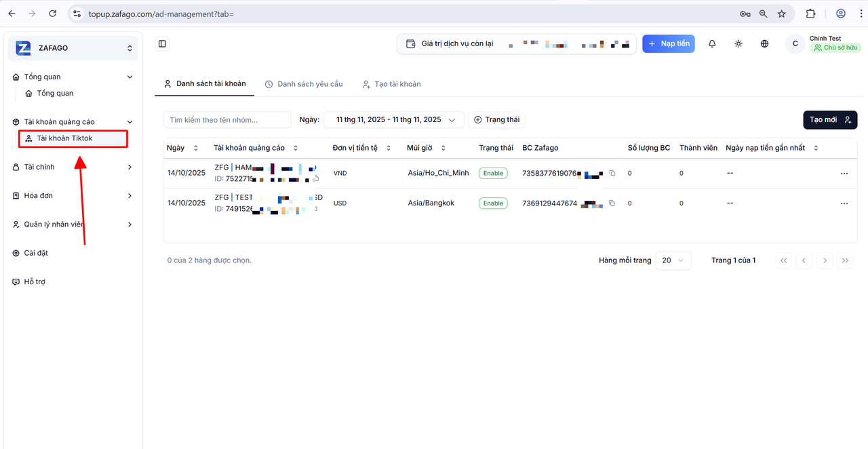
Task: Switch theme with the sun icon
Action: click(x=738, y=43)
